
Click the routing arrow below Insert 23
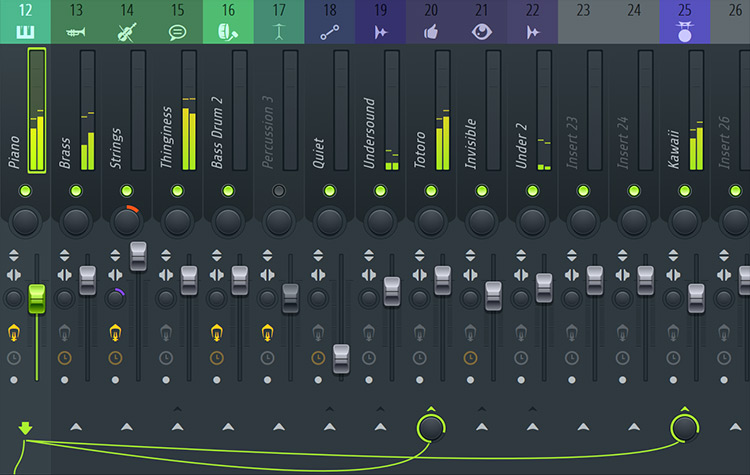pyautogui.click(x=582, y=428)
